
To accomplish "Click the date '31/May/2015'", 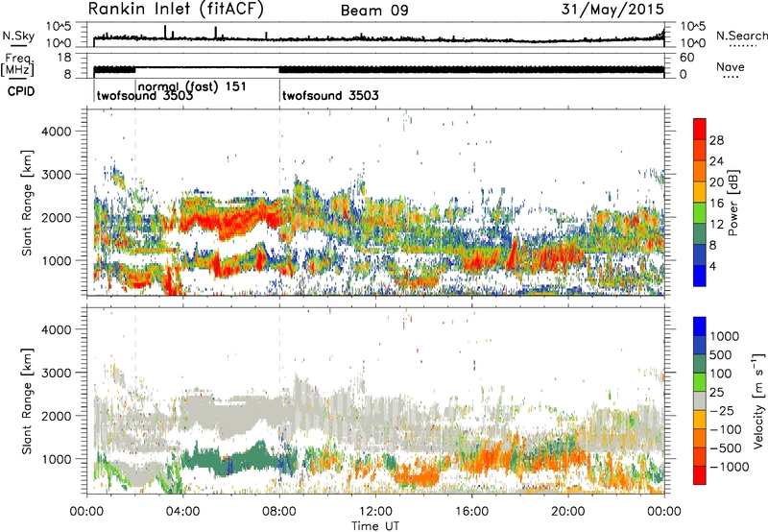I will (x=612, y=9).
